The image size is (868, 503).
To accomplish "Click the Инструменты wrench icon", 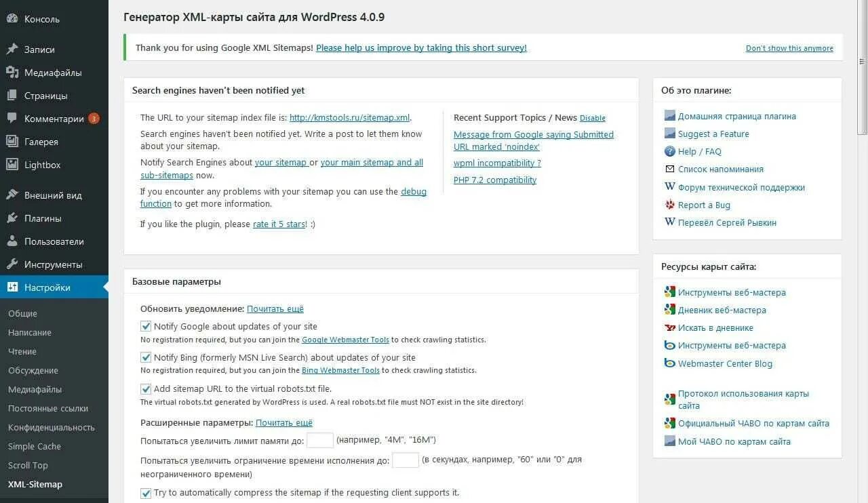I will coord(12,264).
